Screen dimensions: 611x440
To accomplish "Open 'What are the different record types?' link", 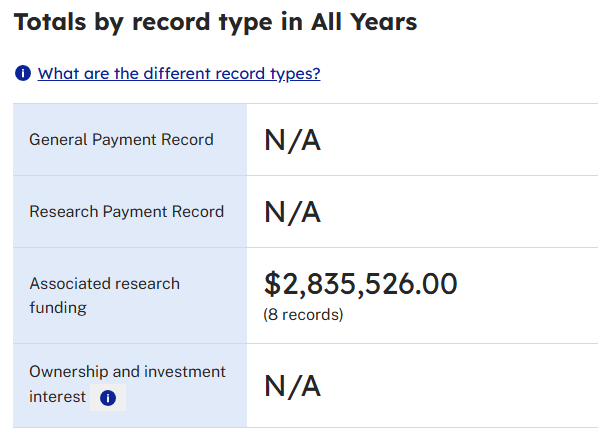I will click(x=179, y=74).
